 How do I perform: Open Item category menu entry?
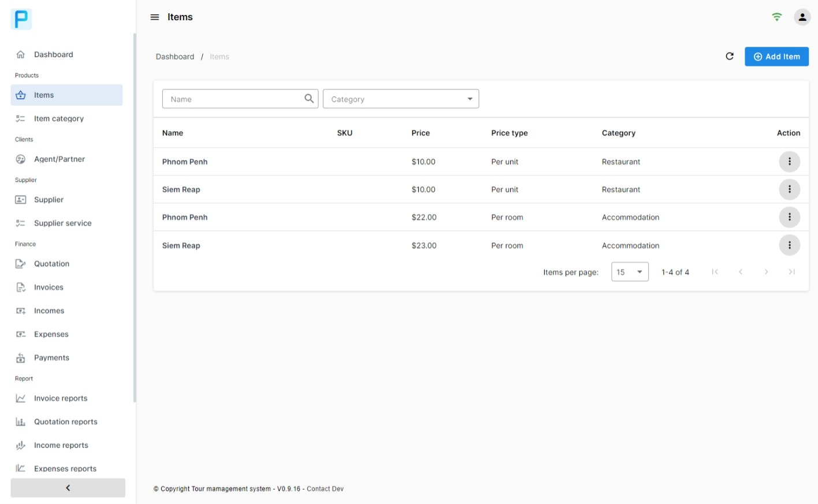pos(67,118)
